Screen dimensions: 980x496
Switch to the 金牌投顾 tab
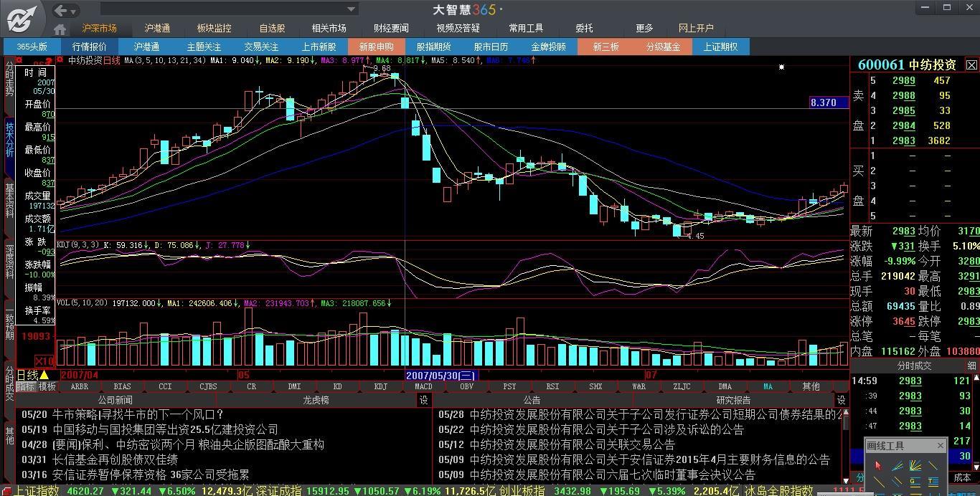(x=548, y=47)
